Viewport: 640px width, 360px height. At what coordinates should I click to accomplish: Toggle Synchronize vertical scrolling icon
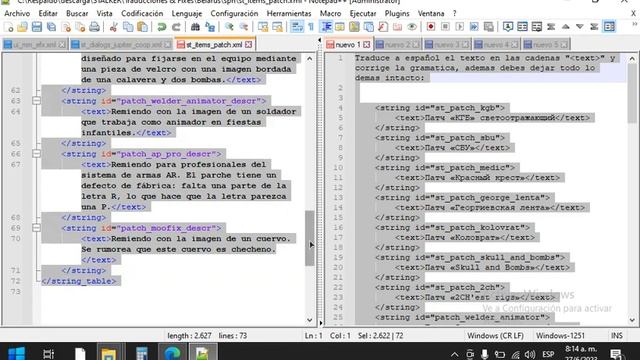click(263, 27)
